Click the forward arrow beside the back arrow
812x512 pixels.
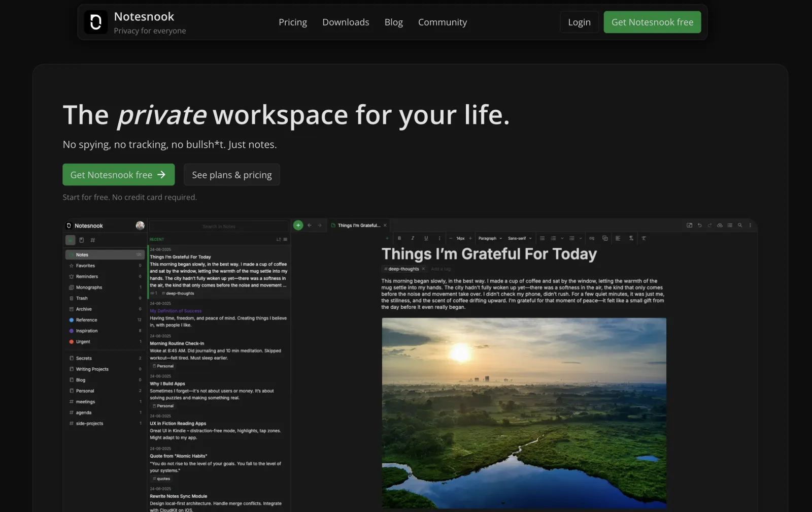pyautogui.click(x=319, y=225)
